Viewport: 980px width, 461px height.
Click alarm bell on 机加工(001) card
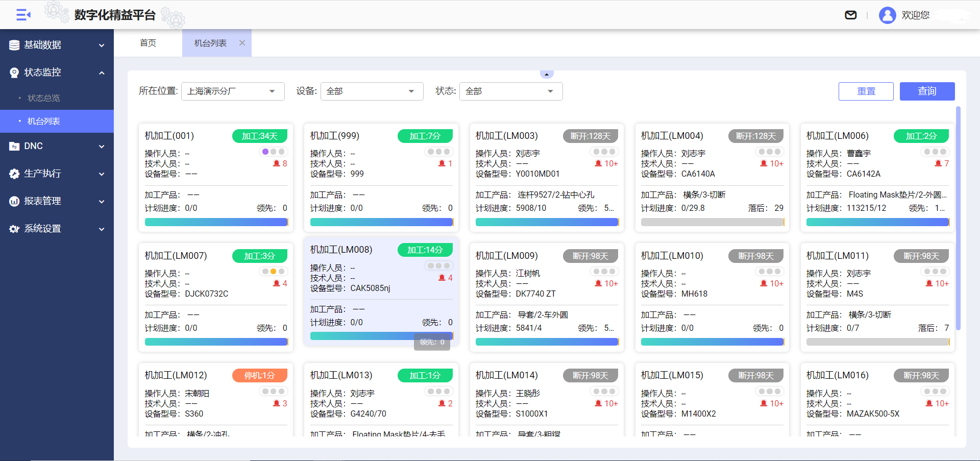click(277, 163)
